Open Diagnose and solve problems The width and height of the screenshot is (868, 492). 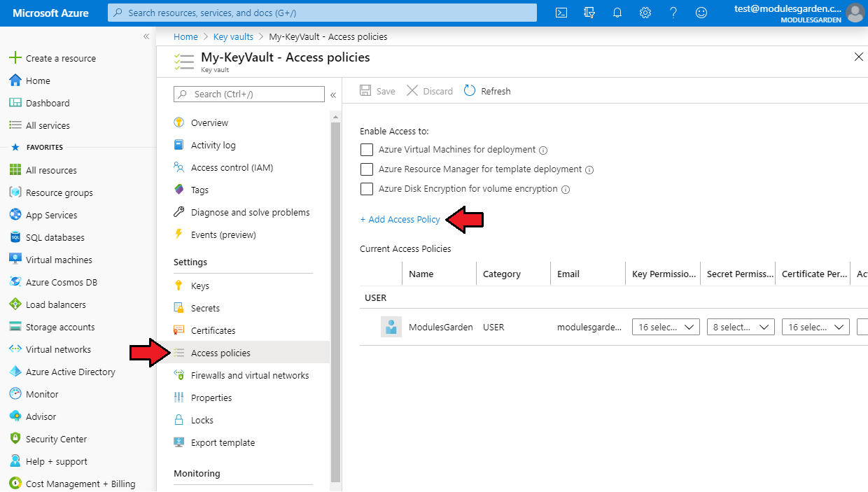(x=250, y=212)
